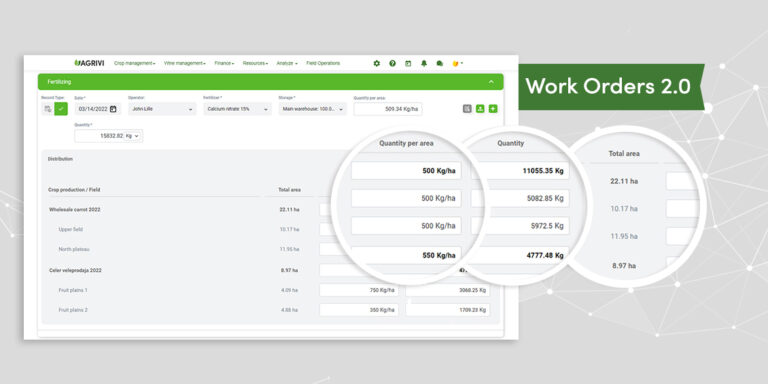Screen dimensions: 768x384
Task: Click the Date field 03/14/2022
Action: (97, 109)
